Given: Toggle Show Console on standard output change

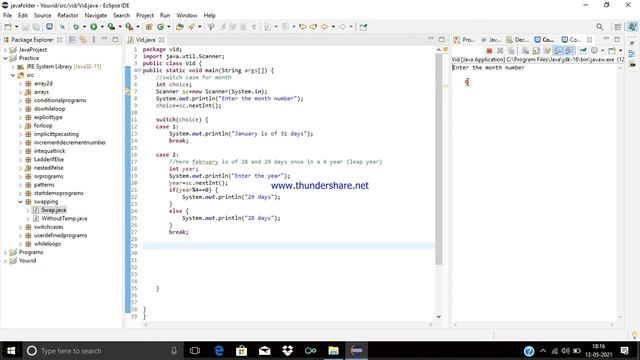Looking at the screenshot, I should click(558, 51).
